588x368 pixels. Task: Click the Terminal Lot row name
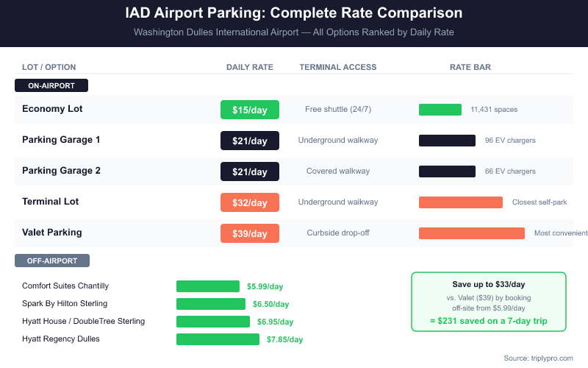pyautogui.click(x=50, y=202)
